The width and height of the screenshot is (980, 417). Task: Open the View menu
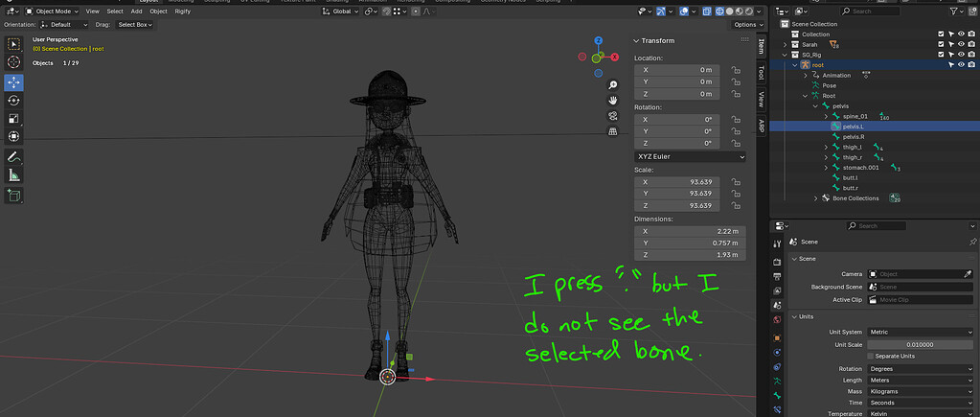coord(93,12)
